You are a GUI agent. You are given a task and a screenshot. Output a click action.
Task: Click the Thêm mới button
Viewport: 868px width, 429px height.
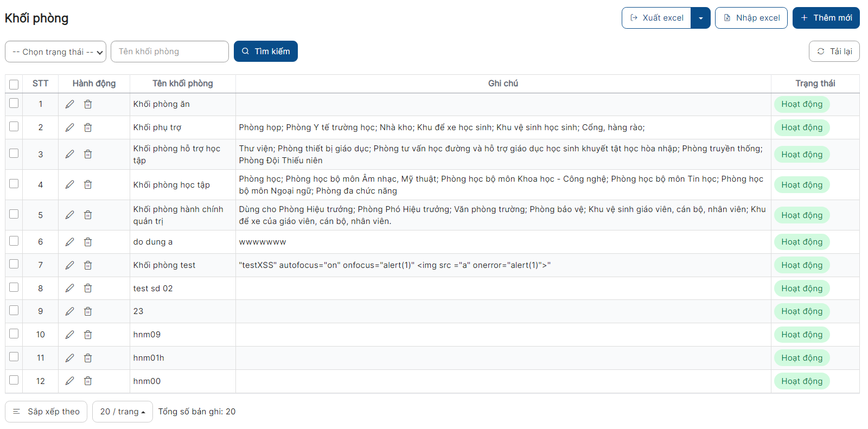point(826,18)
